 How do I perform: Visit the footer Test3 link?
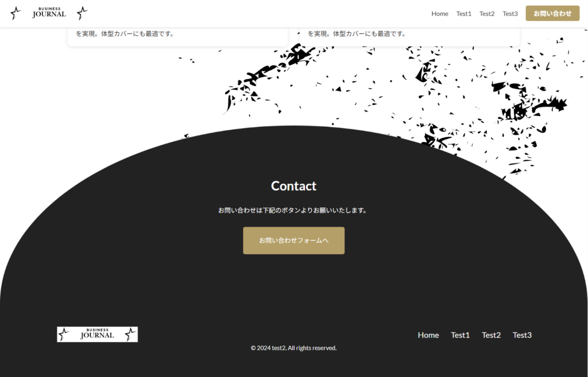(522, 335)
